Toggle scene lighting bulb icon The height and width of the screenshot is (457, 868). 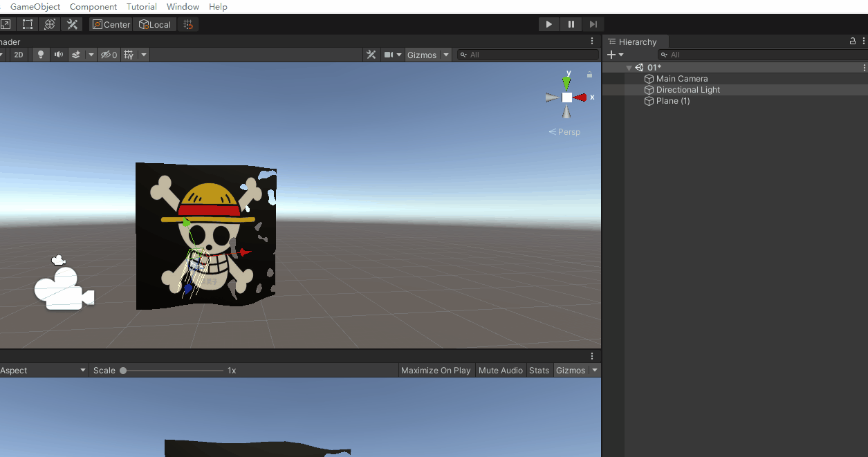click(x=41, y=55)
